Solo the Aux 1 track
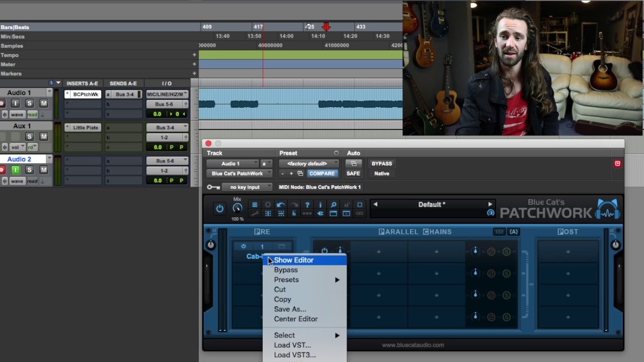 [x=29, y=136]
